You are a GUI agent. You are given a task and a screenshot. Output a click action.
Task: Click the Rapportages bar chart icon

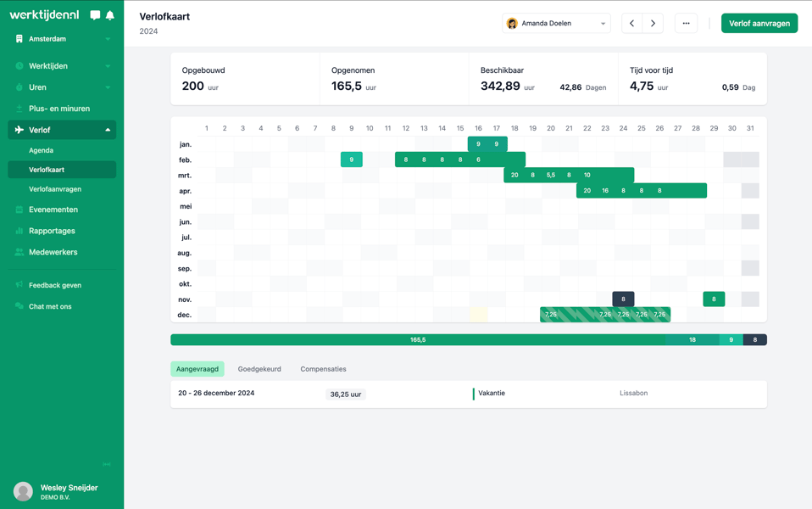coord(19,231)
